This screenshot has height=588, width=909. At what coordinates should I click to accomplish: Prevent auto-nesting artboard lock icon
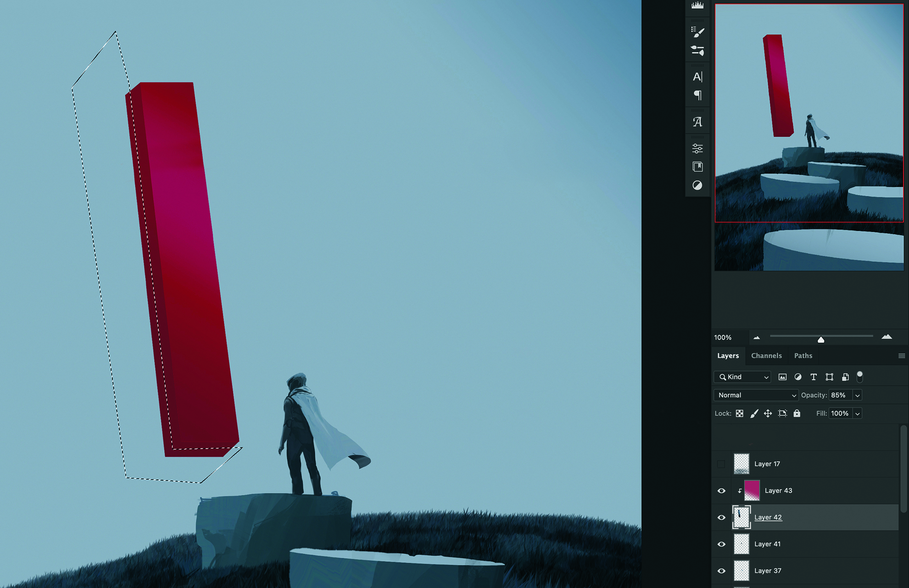[x=782, y=414]
